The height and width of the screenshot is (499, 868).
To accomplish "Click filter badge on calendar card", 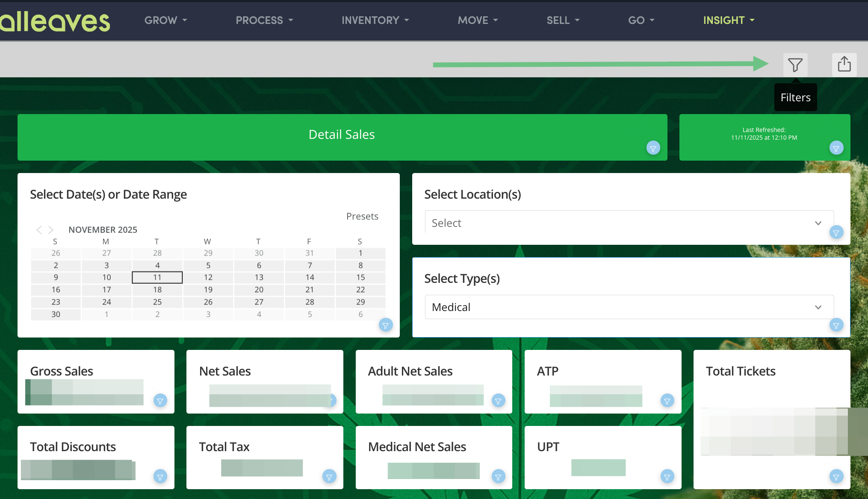I will [x=385, y=326].
